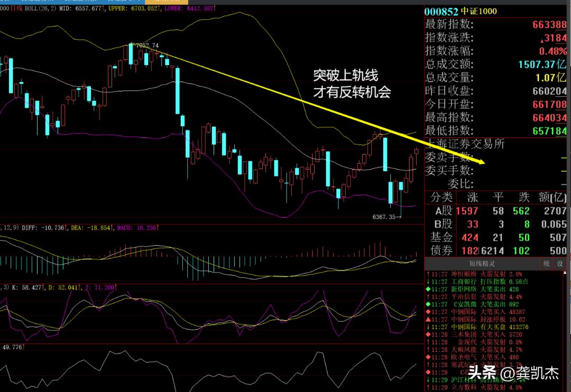
Task: Click green diamond icon beside 新炬网络 entry
Action: point(428,290)
